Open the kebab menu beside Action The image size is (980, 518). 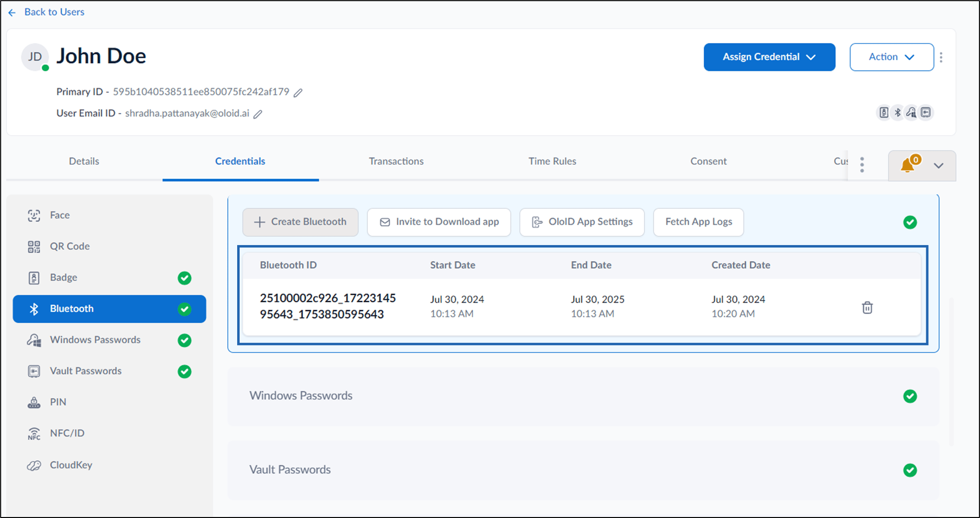pos(941,57)
